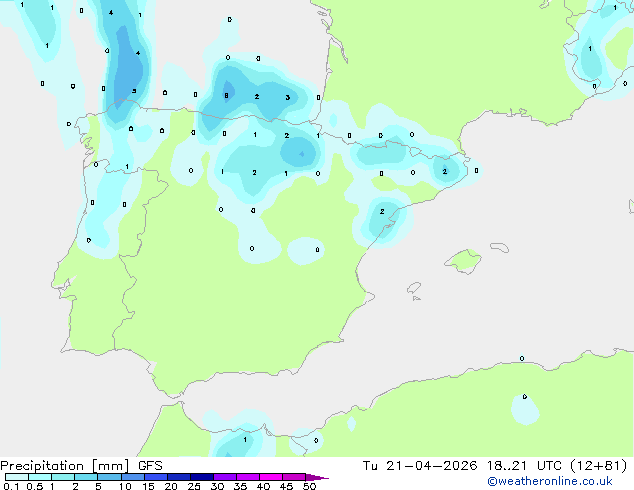This screenshot has width=634, height=490.
Task: Click the "3" precipitation value on map
Action: pos(288,97)
